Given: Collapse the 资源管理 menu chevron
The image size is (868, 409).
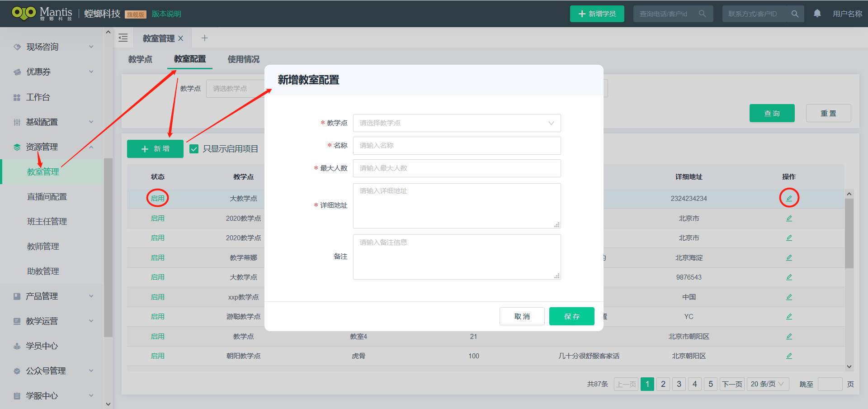Looking at the screenshot, I should point(91,147).
